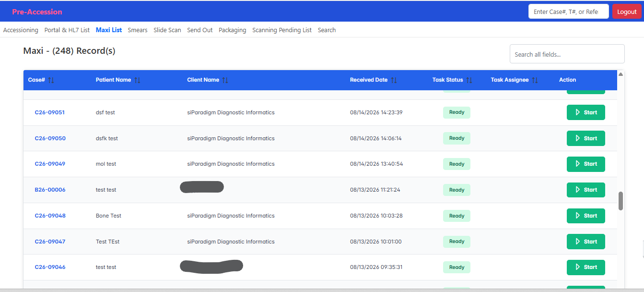Screen dimensions: 644x292
Task: Click received date '08/13/2026 10:01:00'
Action: [376, 242]
